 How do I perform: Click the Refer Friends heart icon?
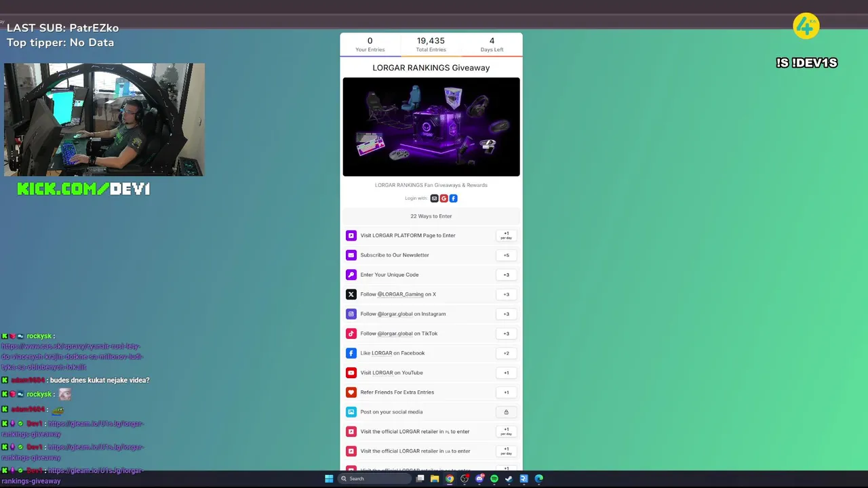[x=351, y=392]
